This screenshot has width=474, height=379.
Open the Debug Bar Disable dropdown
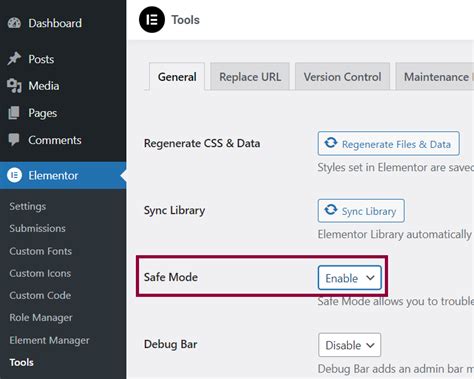(x=350, y=345)
